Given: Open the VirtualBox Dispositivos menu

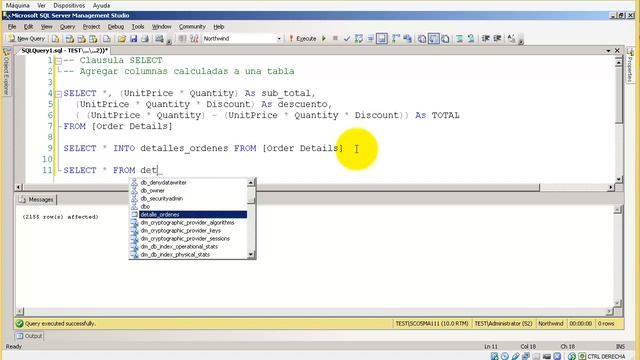Looking at the screenshot, I should [x=69, y=5].
